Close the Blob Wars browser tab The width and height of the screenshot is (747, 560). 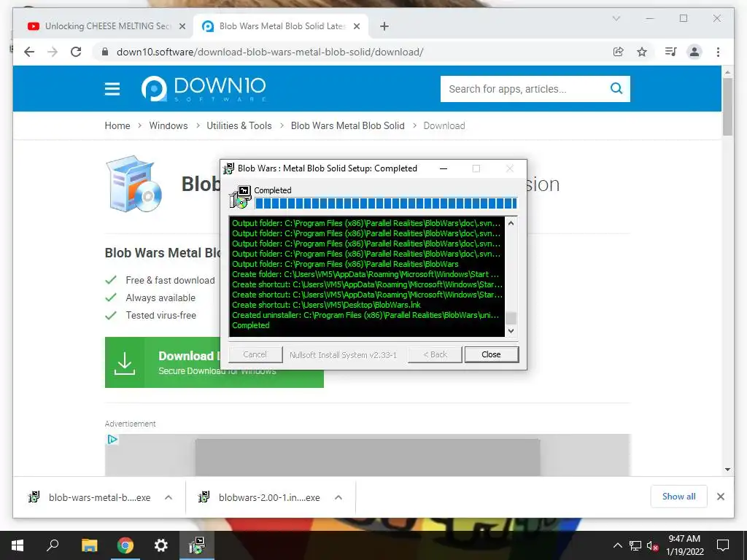tap(356, 26)
